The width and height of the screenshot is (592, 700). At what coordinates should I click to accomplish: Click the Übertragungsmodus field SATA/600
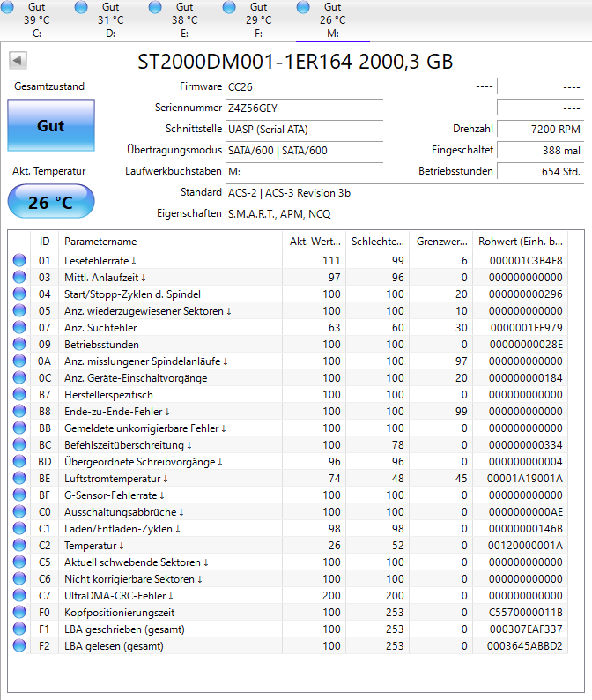[x=304, y=151]
